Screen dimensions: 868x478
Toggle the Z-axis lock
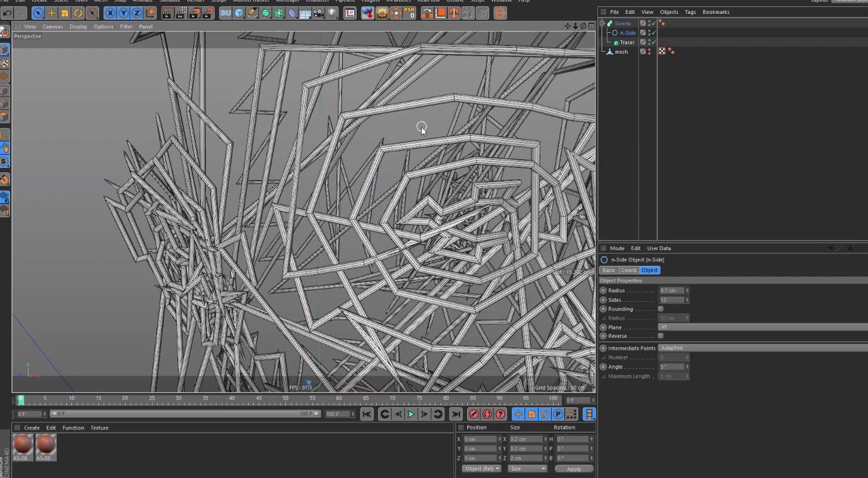pyautogui.click(x=137, y=13)
